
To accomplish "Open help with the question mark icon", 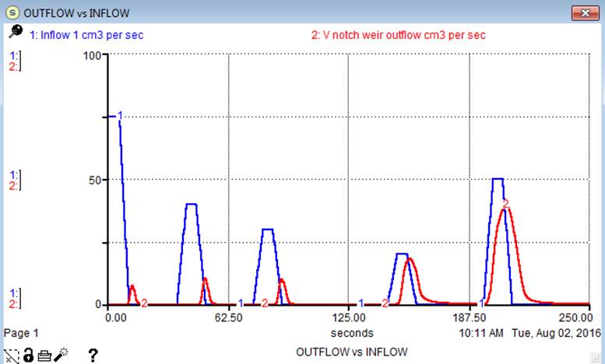I will [x=93, y=355].
